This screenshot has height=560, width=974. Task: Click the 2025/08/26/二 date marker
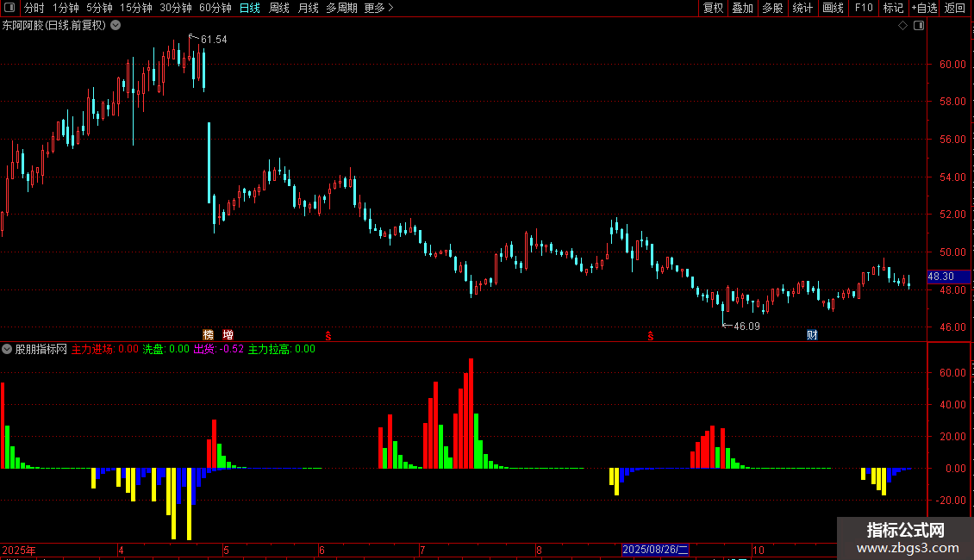pos(655,550)
